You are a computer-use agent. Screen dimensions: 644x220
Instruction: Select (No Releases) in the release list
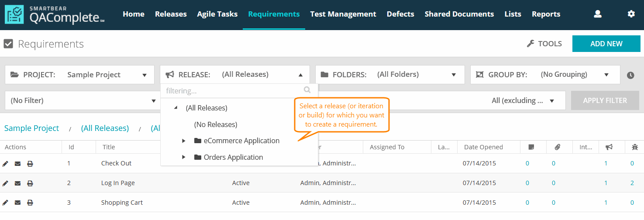click(x=216, y=124)
